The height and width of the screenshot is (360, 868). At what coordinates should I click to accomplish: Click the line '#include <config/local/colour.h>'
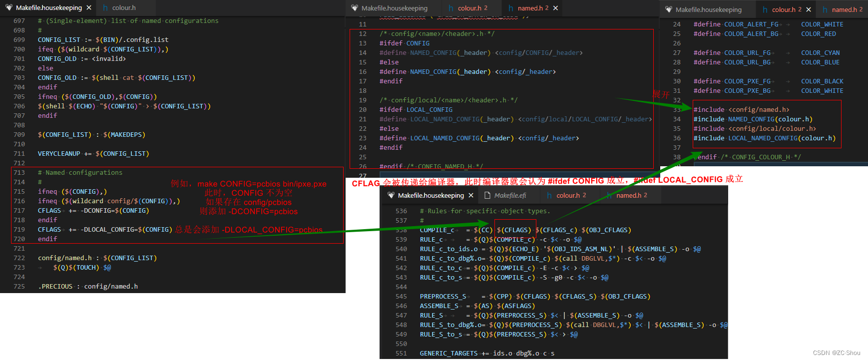(x=755, y=128)
